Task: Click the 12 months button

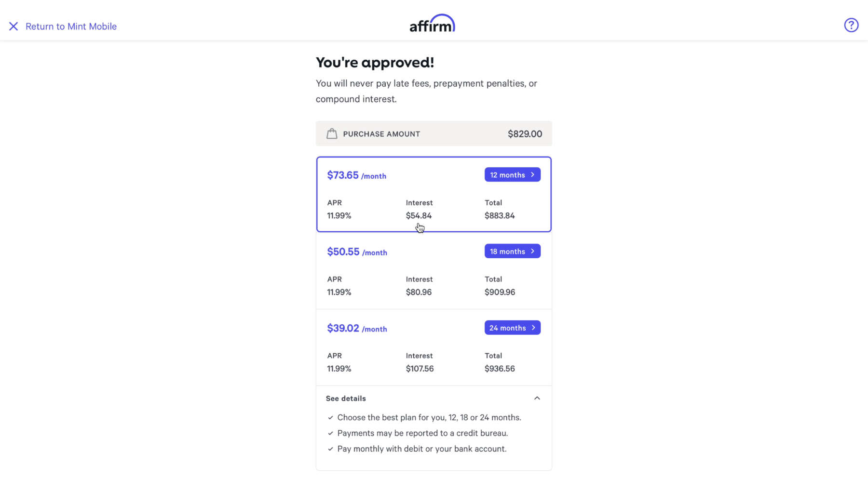Action: click(512, 174)
